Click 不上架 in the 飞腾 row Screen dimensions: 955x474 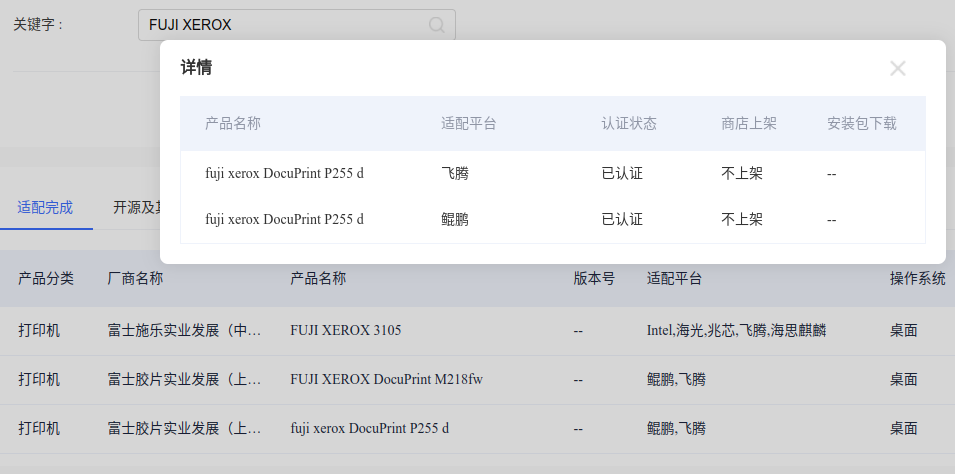[x=742, y=174]
